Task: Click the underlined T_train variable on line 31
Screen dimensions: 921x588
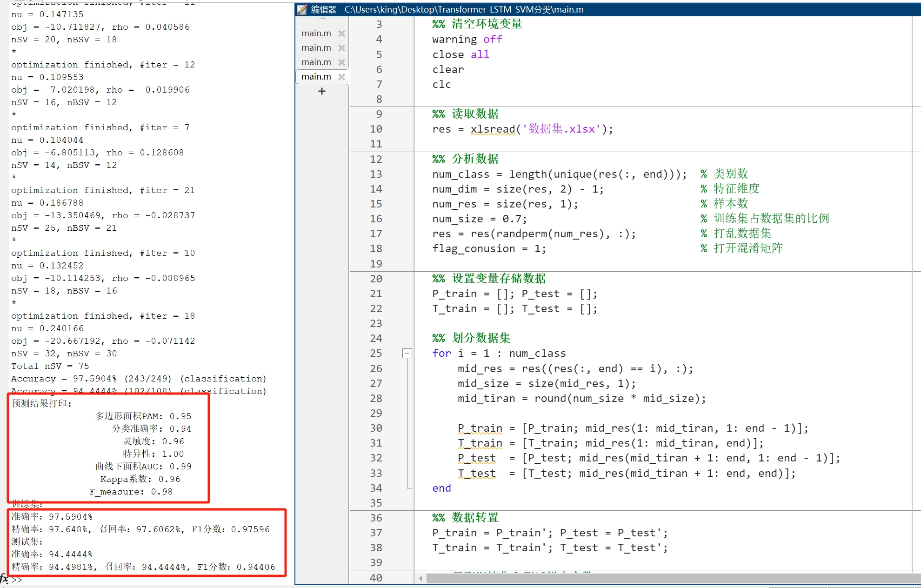Action: tap(479, 443)
